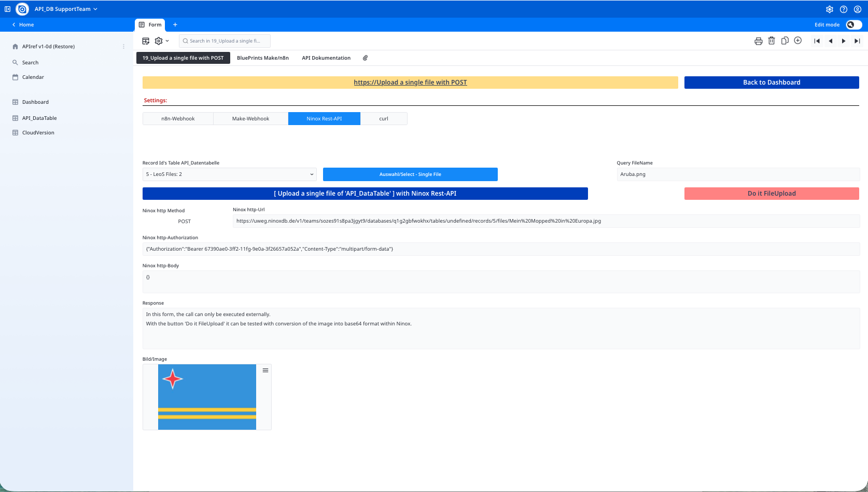868x492 pixels.
Task: Click the print record icon
Action: (758, 41)
